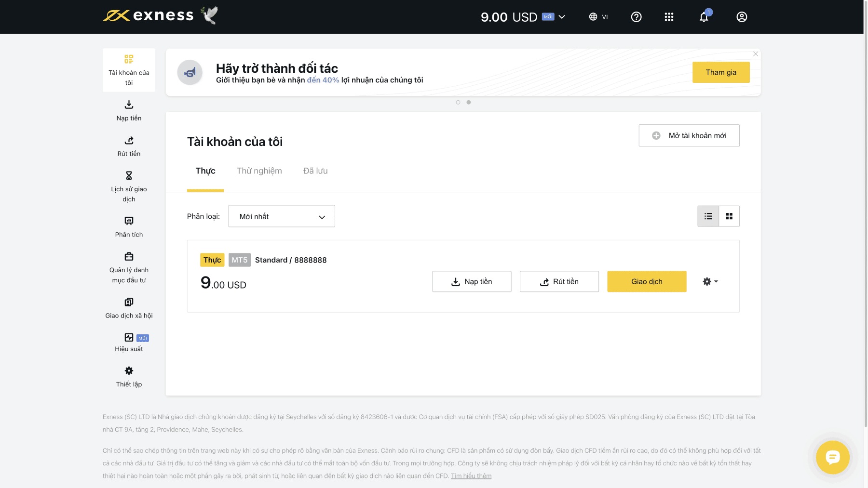Select the second banner carousel dot
The image size is (868, 488).
point(469,102)
